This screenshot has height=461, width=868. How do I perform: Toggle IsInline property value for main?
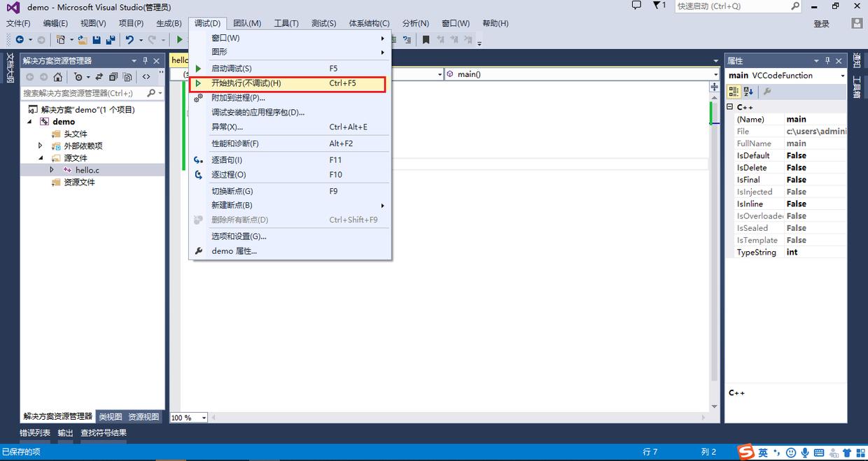[797, 204]
